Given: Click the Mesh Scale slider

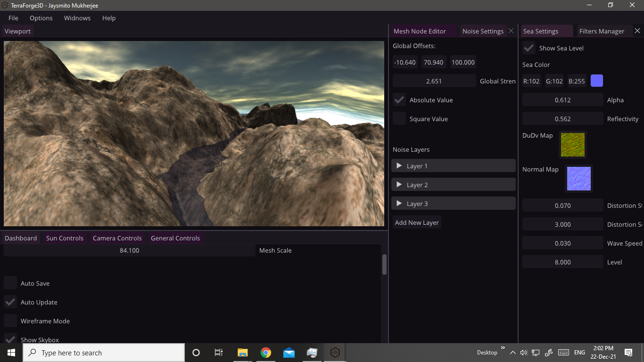Looking at the screenshot, I should pos(130,250).
